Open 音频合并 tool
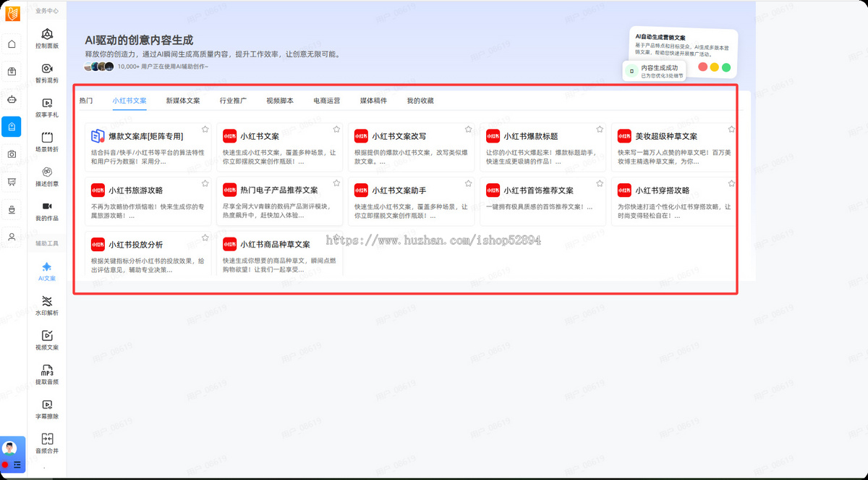The height and width of the screenshot is (480, 868). click(x=47, y=443)
